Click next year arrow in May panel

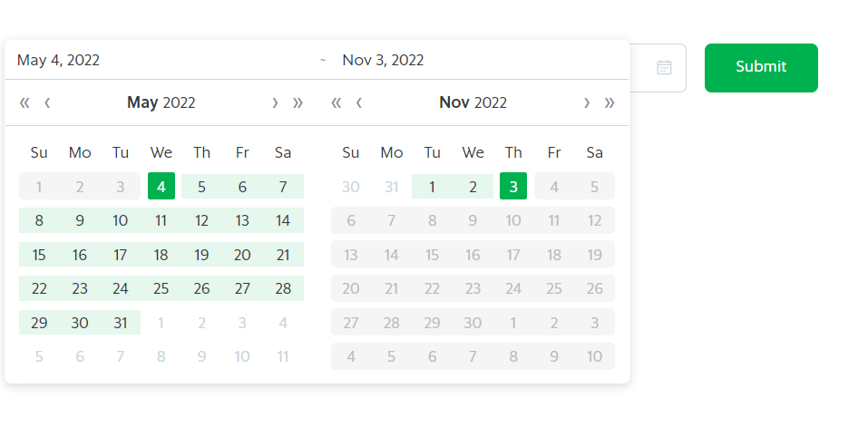pyautogui.click(x=297, y=102)
